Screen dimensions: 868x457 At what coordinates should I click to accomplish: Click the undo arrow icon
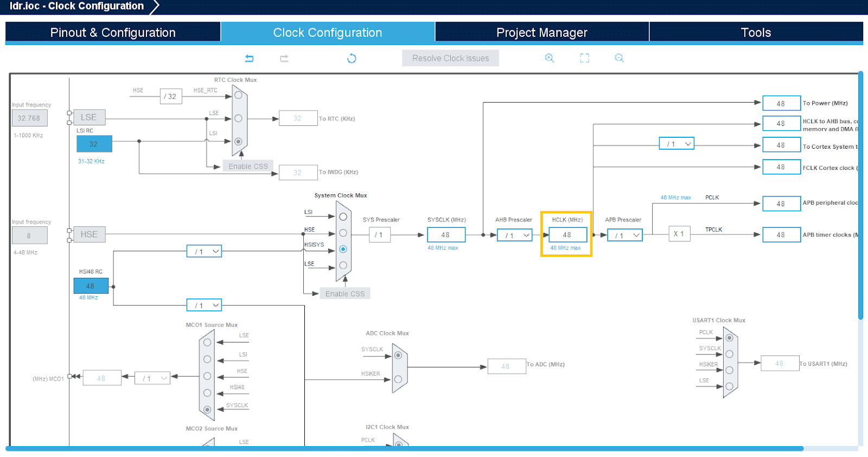click(x=249, y=59)
